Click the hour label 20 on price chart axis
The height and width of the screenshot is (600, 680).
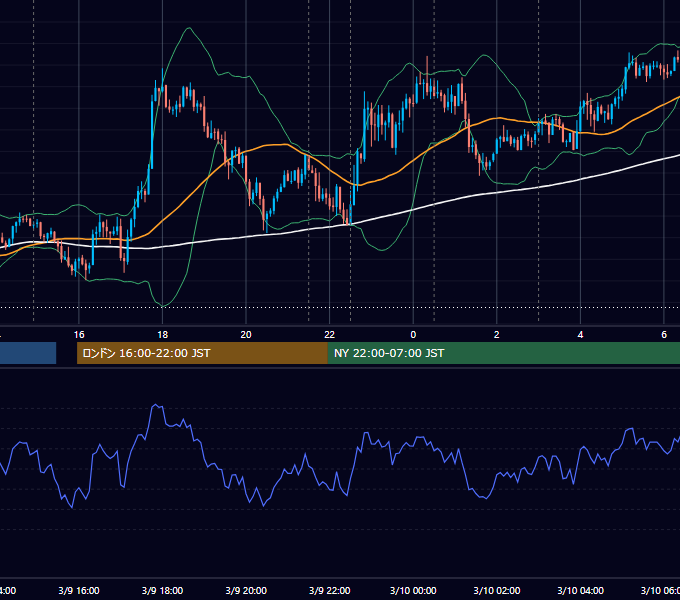coord(246,335)
